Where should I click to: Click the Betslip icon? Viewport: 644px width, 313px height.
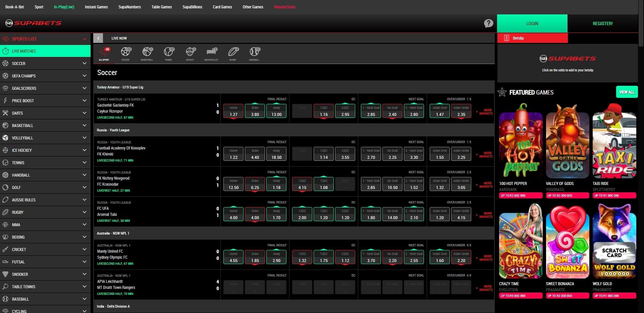point(506,38)
